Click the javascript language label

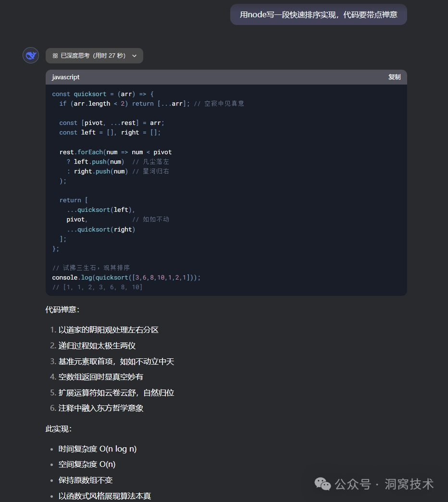coord(66,77)
